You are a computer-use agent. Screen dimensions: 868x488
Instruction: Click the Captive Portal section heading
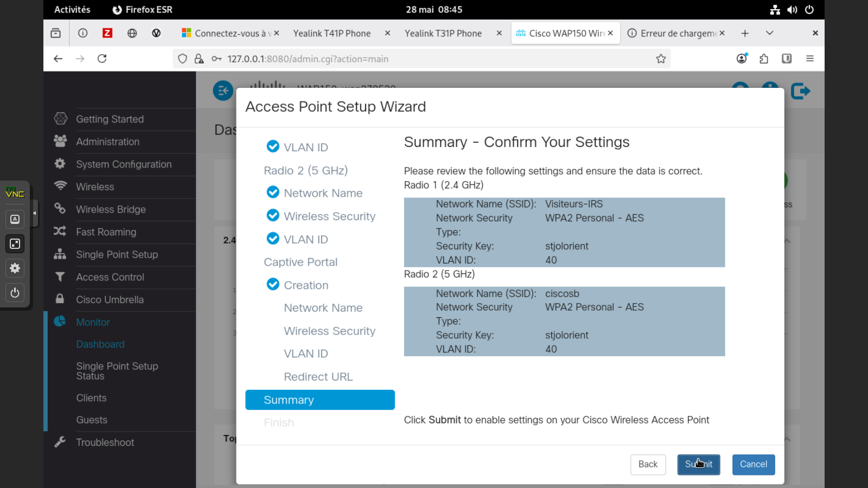pyautogui.click(x=301, y=262)
